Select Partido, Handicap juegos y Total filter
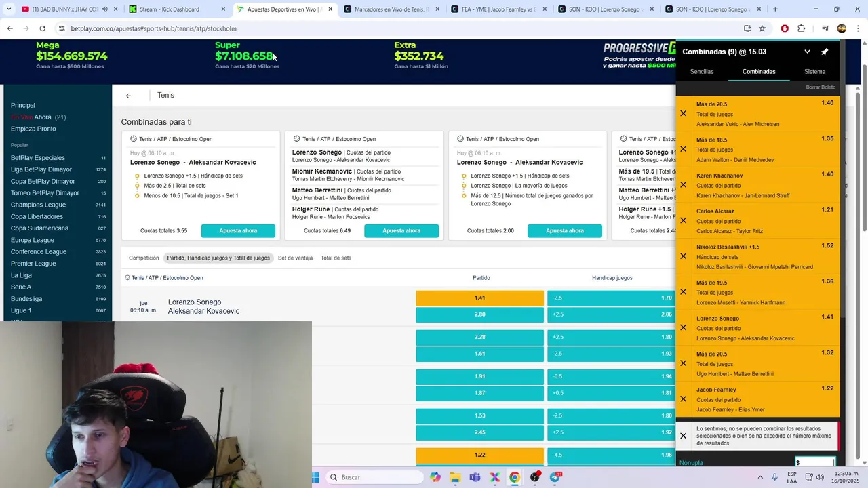Image resolution: width=868 pixels, height=488 pixels. [218, 258]
